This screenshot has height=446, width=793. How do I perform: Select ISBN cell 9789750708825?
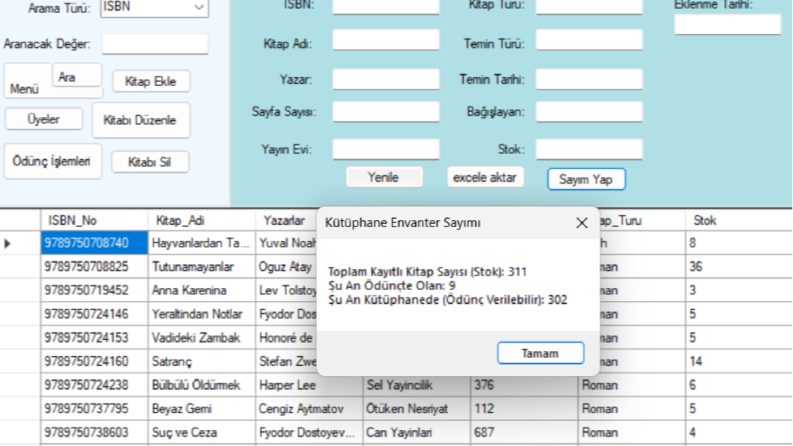[x=95, y=266]
